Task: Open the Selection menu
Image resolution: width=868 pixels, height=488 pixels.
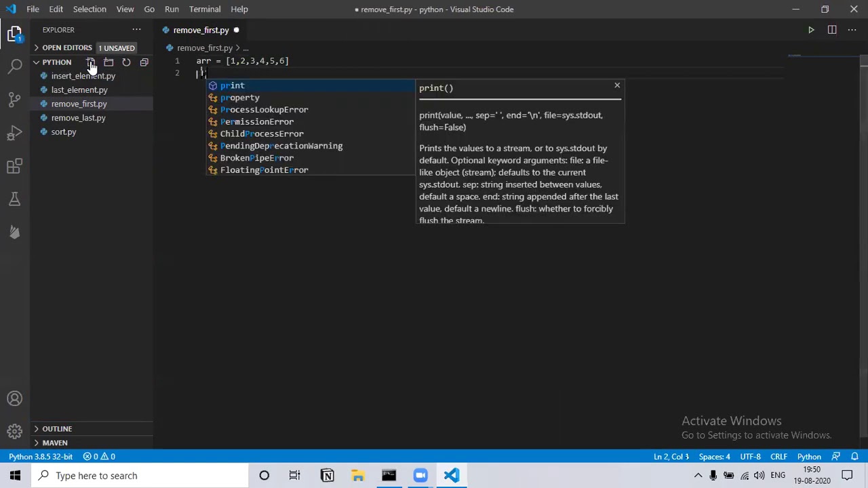Action: [x=90, y=9]
